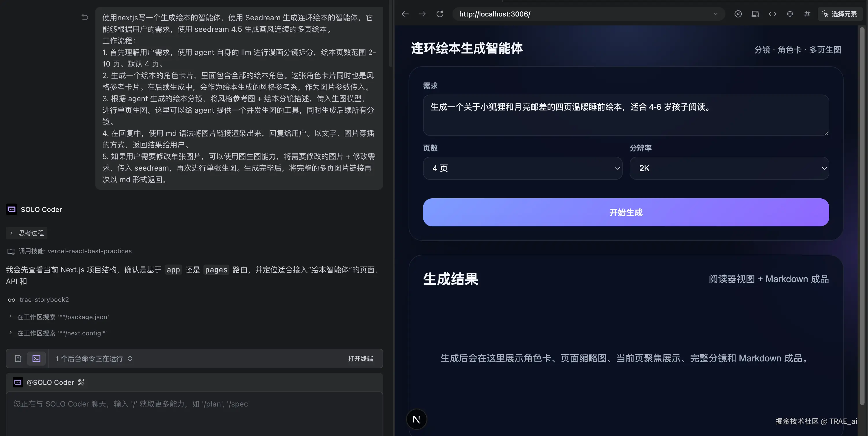Toggle the 选择元素 element picker
This screenshot has width=868, height=436.
point(839,14)
